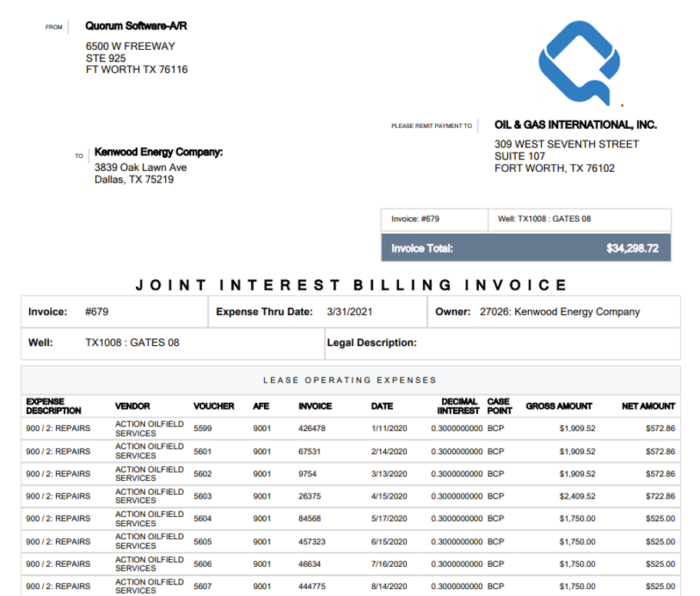The width and height of the screenshot is (700, 596).
Task: Select voucher number 5604
Action: pos(203,519)
